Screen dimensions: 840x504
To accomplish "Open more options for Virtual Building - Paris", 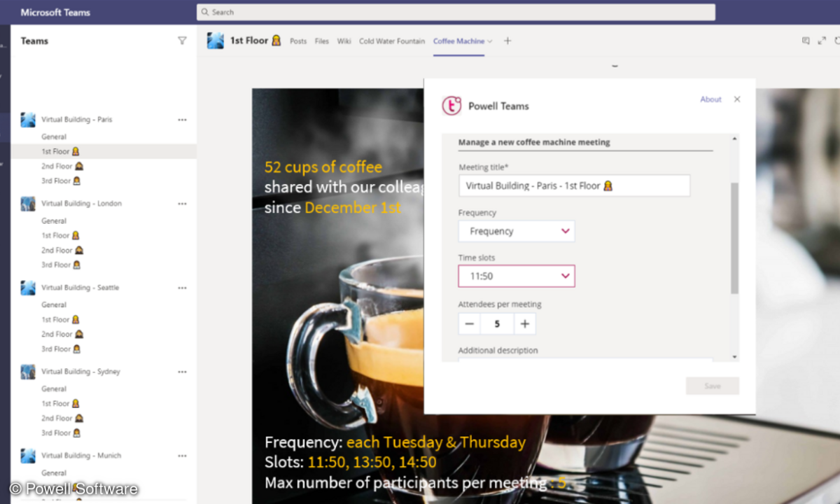I will pos(183,120).
